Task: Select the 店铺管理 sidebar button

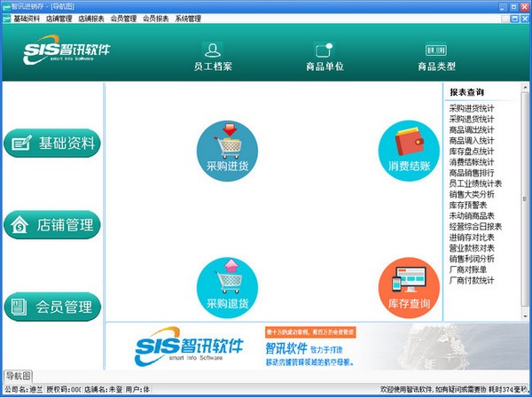Action: (52, 225)
